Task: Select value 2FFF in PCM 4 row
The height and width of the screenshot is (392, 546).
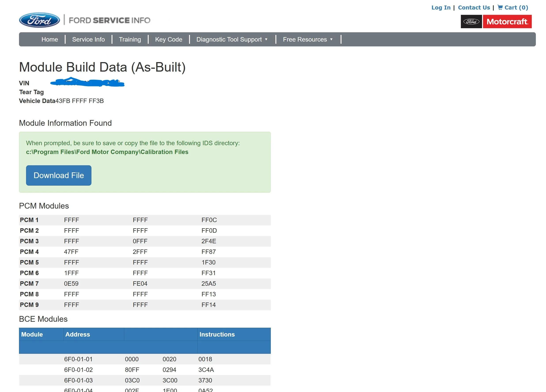Action: pyautogui.click(x=140, y=252)
